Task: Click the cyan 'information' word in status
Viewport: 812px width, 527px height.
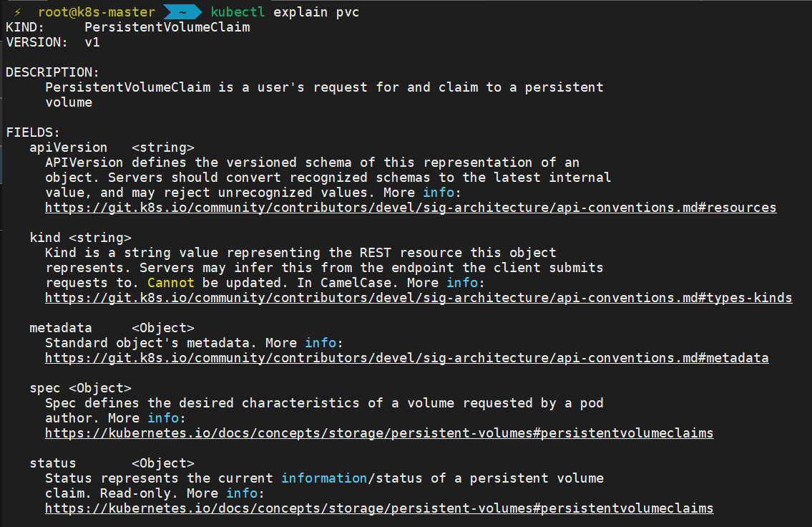Action: pyautogui.click(x=324, y=478)
